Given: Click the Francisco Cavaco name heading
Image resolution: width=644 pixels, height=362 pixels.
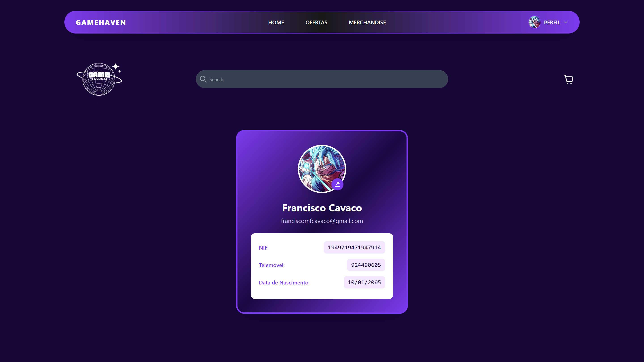Looking at the screenshot, I should coord(322,208).
